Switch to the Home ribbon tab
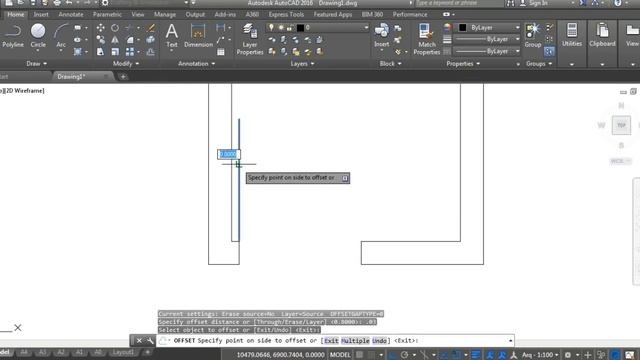 click(x=16, y=14)
